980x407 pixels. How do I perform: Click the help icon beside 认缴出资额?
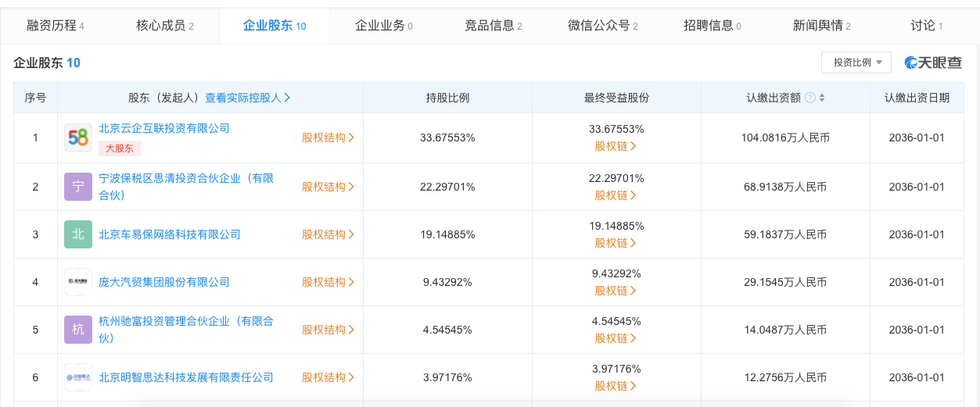(x=810, y=98)
